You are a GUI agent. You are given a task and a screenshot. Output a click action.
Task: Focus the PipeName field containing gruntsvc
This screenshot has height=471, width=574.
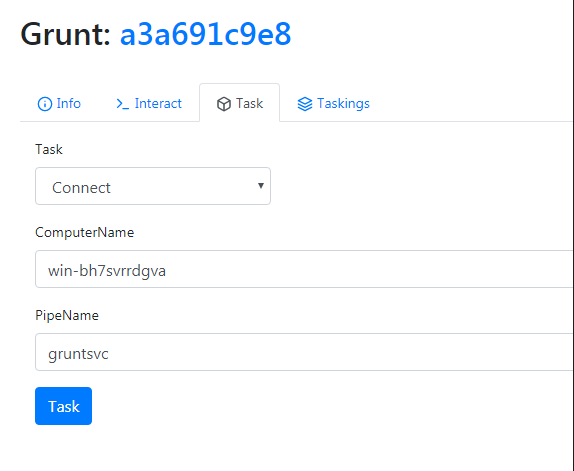[x=304, y=352]
